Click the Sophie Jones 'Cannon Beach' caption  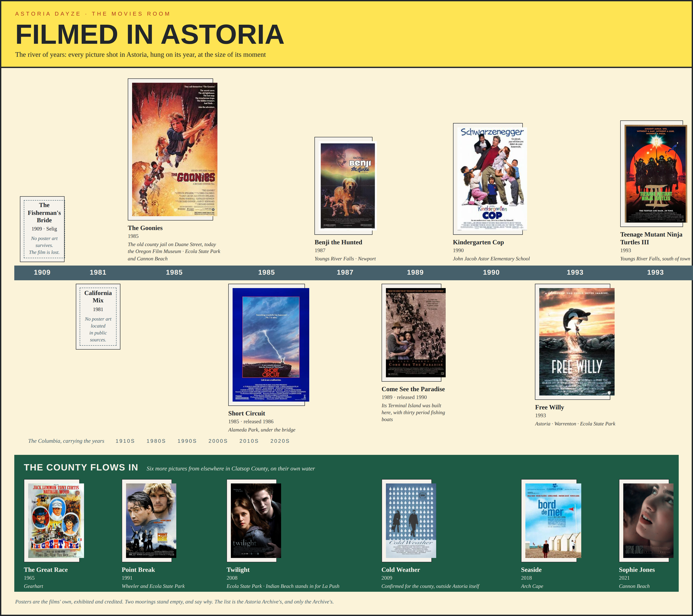coord(634,586)
